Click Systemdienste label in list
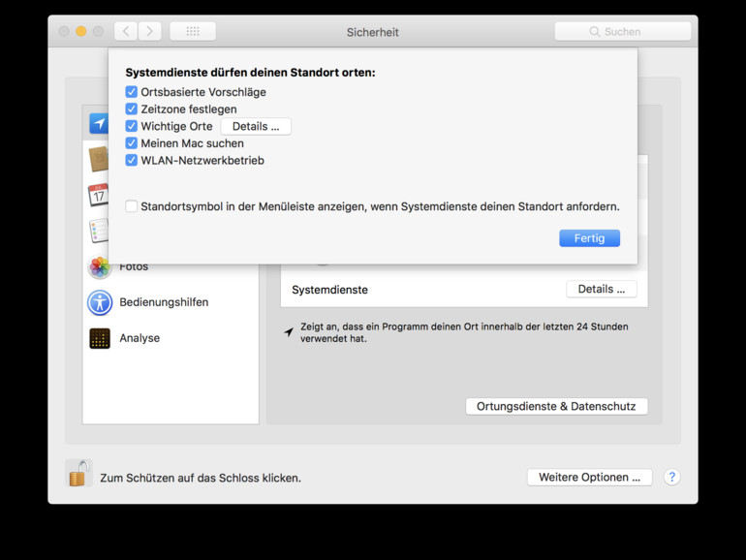Viewport: 746px width, 560px height. (329, 290)
